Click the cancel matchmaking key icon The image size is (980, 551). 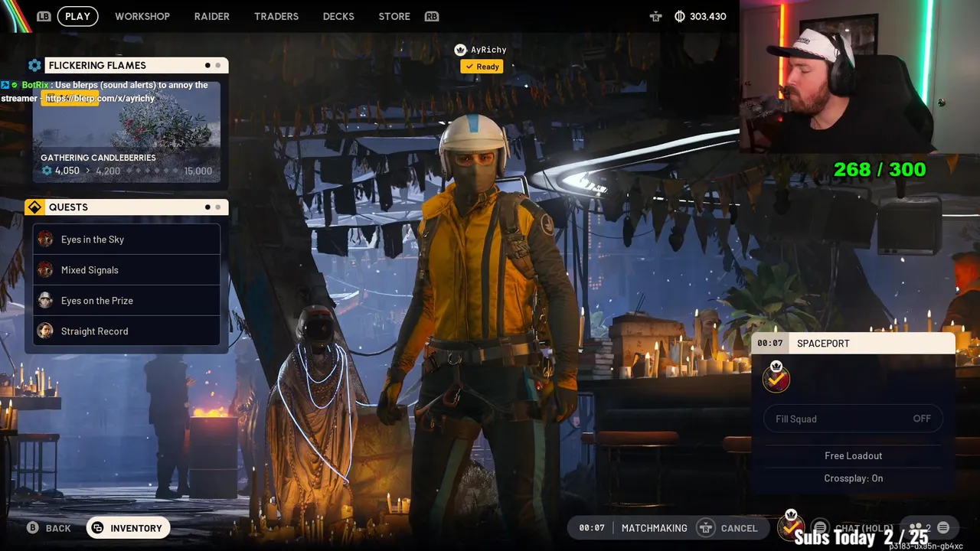(705, 528)
